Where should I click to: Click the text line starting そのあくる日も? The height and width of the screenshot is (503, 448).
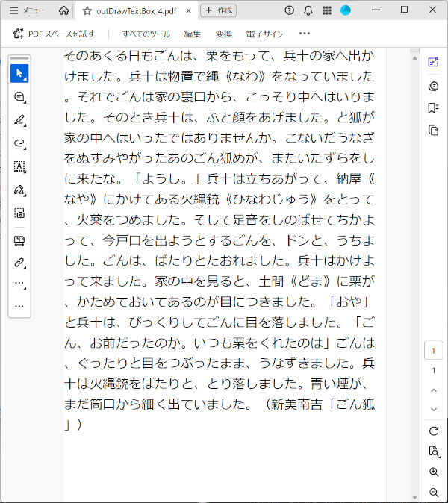point(220,56)
